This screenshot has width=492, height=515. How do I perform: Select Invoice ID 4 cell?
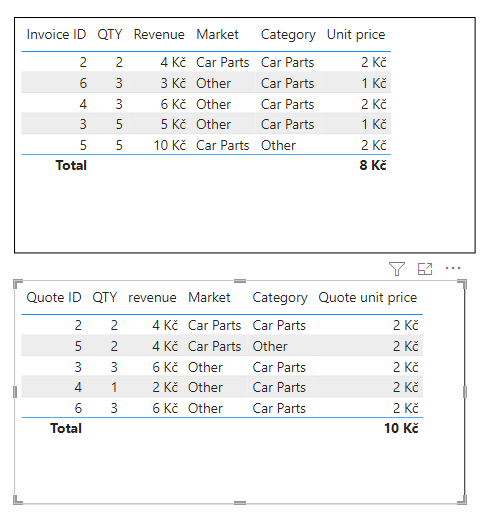click(x=83, y=104)
